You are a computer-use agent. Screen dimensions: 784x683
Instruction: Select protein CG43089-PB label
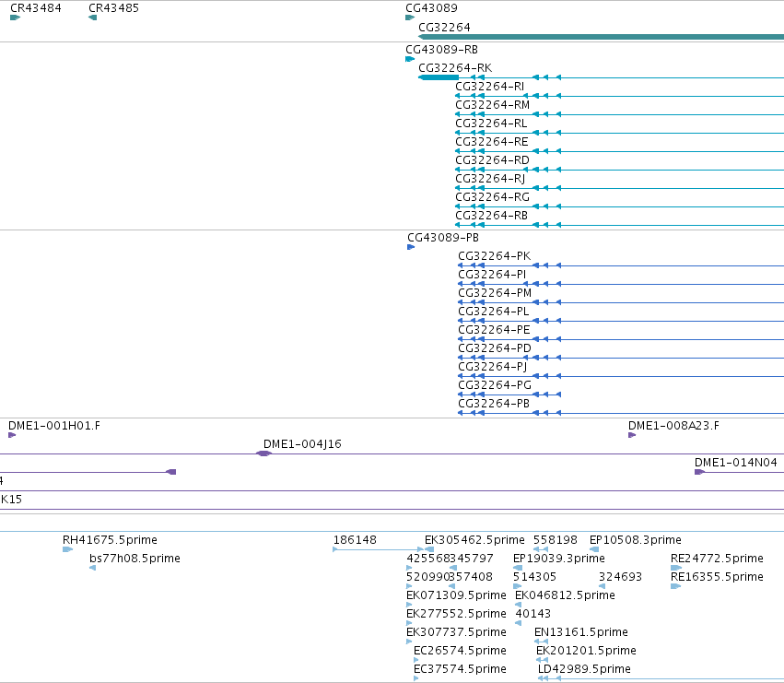coord(443,237)
